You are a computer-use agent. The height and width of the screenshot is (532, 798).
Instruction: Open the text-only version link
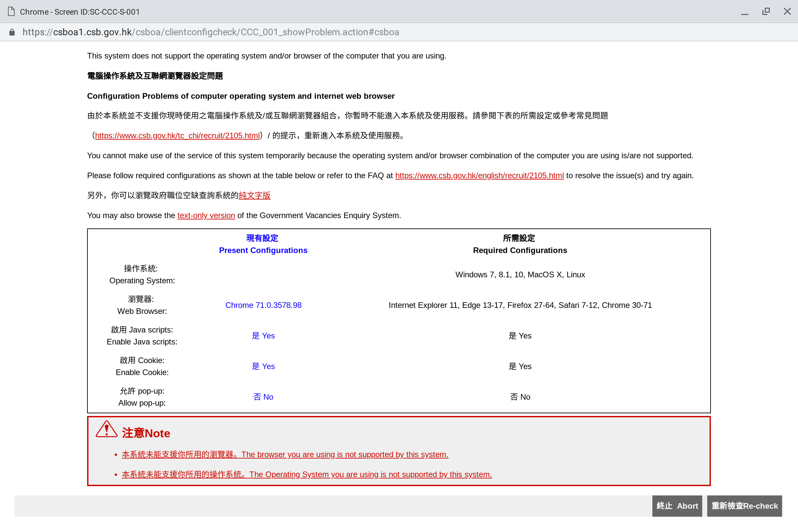pos(206,215)
